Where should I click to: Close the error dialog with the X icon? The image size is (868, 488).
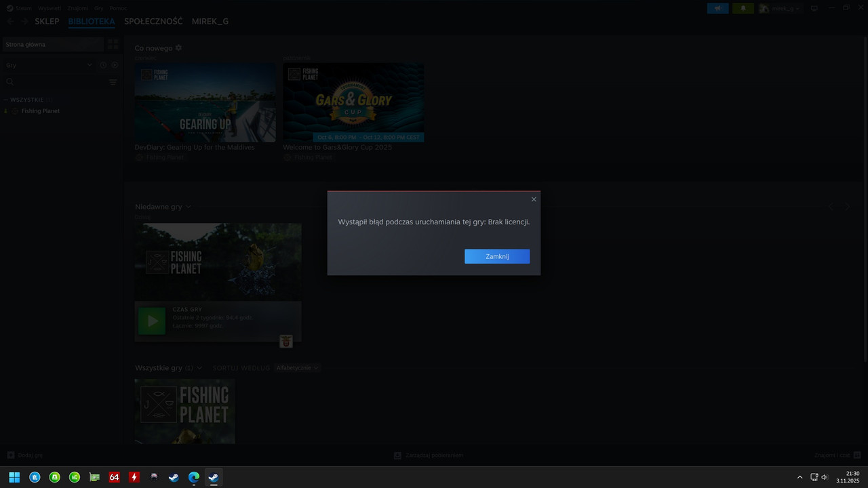click(x=534, y=199)
